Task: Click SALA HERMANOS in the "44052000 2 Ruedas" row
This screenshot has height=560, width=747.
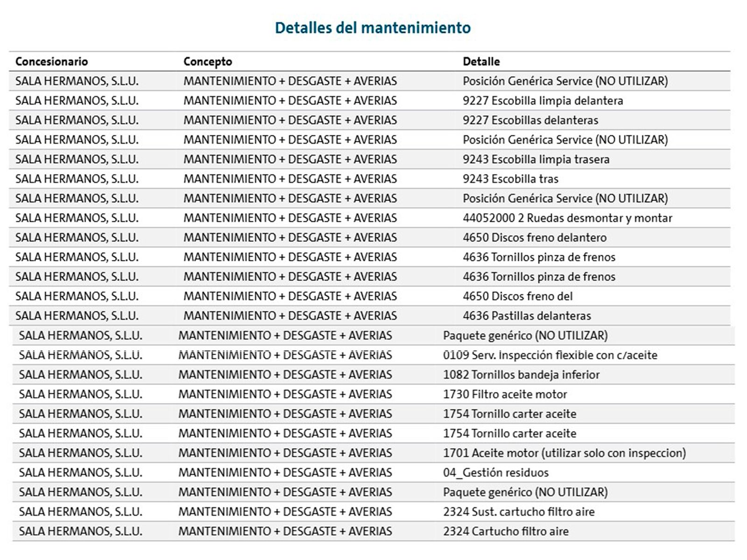Action: (x=77, y=218)
